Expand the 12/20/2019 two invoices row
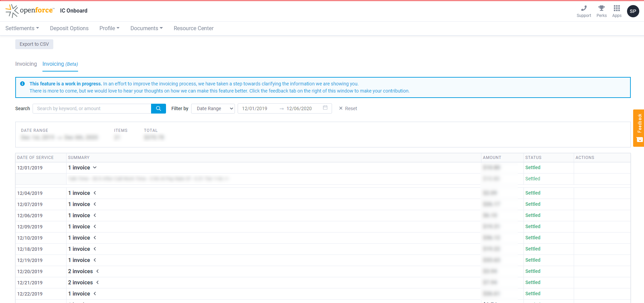Image resolution: width=644 pixels, height=303 pixels. point(97,271)
